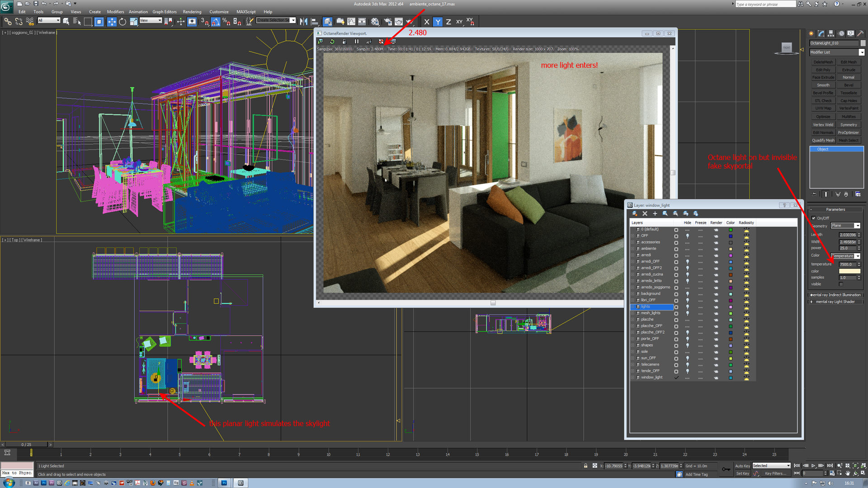Click the light color swatch

point(849,271)
